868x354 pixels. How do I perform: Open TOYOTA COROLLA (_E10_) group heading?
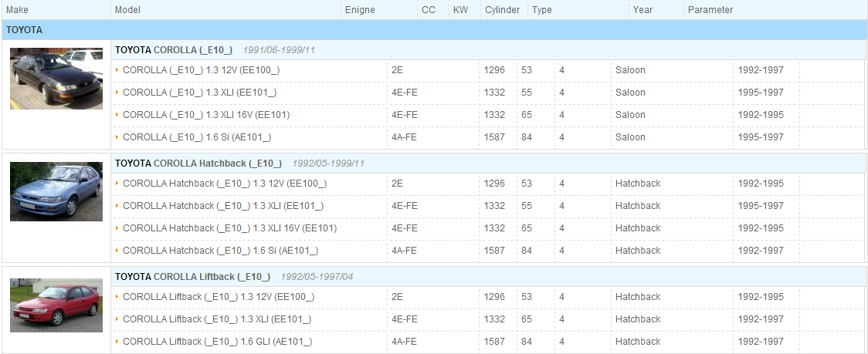(174, 50)
